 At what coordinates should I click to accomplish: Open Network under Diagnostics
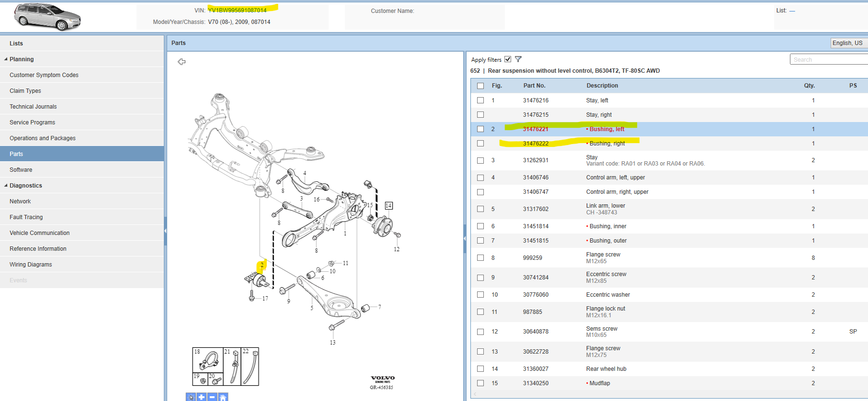(82, 201)
